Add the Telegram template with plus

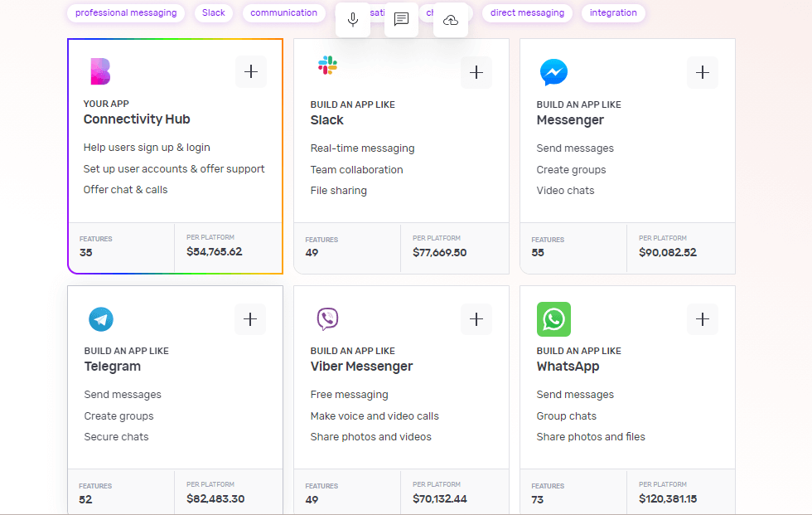click(x=250, y=319)
